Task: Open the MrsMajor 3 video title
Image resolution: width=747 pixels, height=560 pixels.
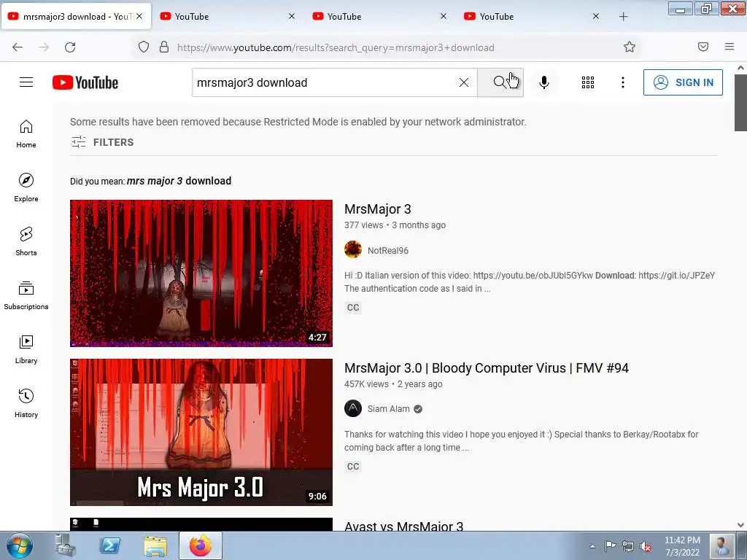Action: (378, 209)
